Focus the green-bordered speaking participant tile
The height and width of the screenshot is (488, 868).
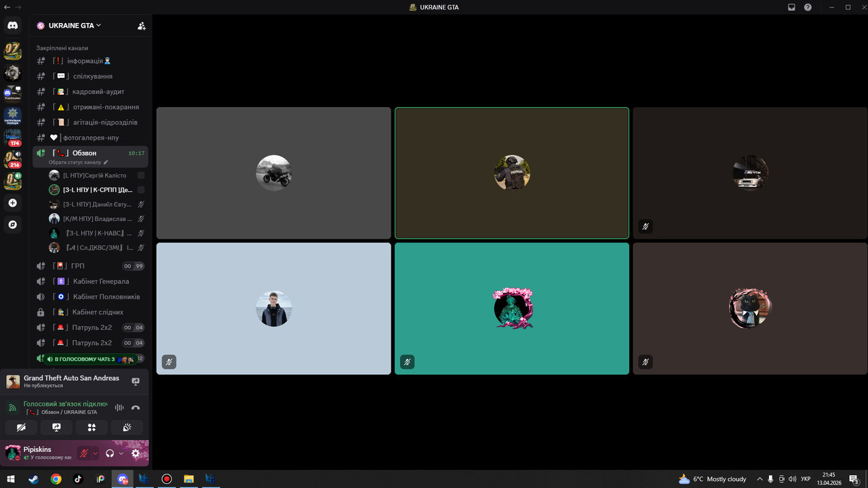coord(512,173)
